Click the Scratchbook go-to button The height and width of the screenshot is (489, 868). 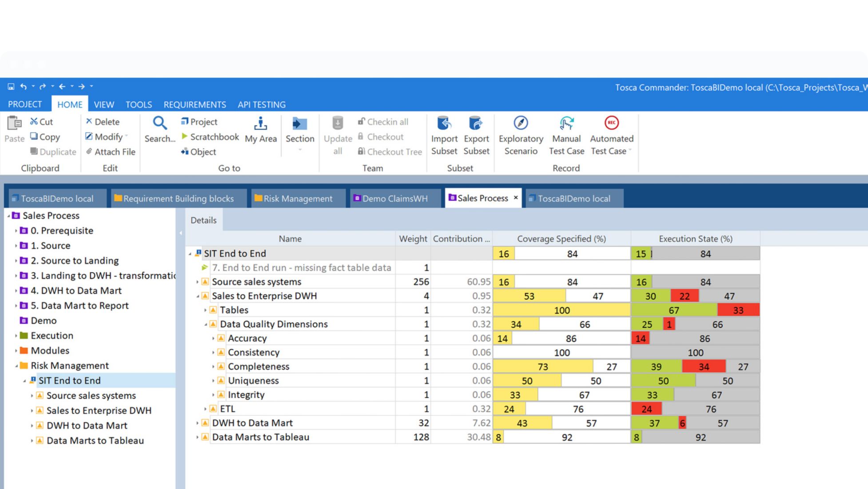[x=210, y=137]
